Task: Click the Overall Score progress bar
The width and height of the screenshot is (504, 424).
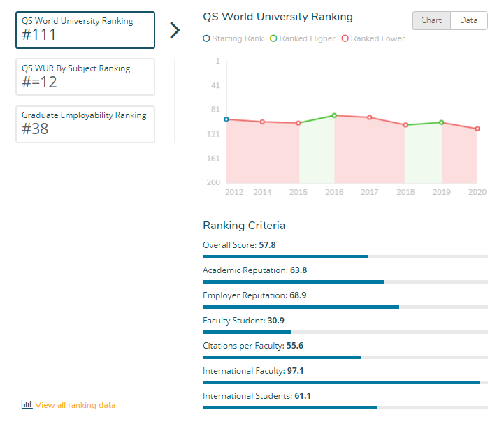Action: [345, 256]
